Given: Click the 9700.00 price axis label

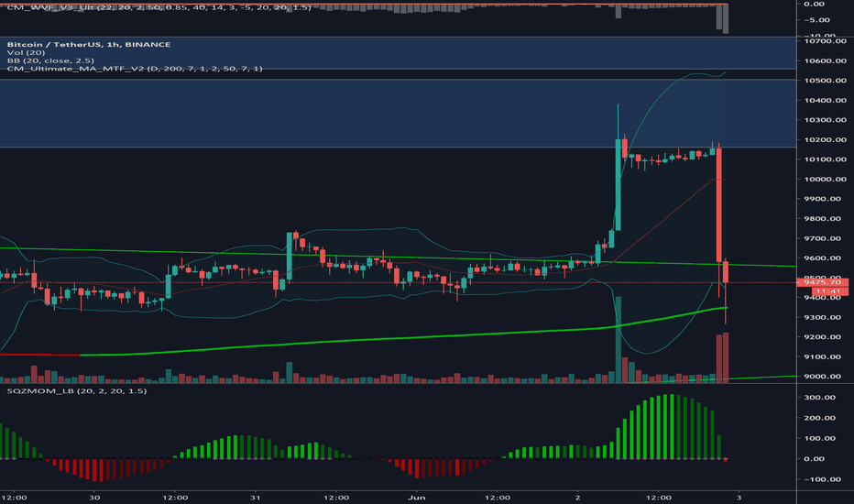Looking at the screenshot, I should click(x=823, y=238).
